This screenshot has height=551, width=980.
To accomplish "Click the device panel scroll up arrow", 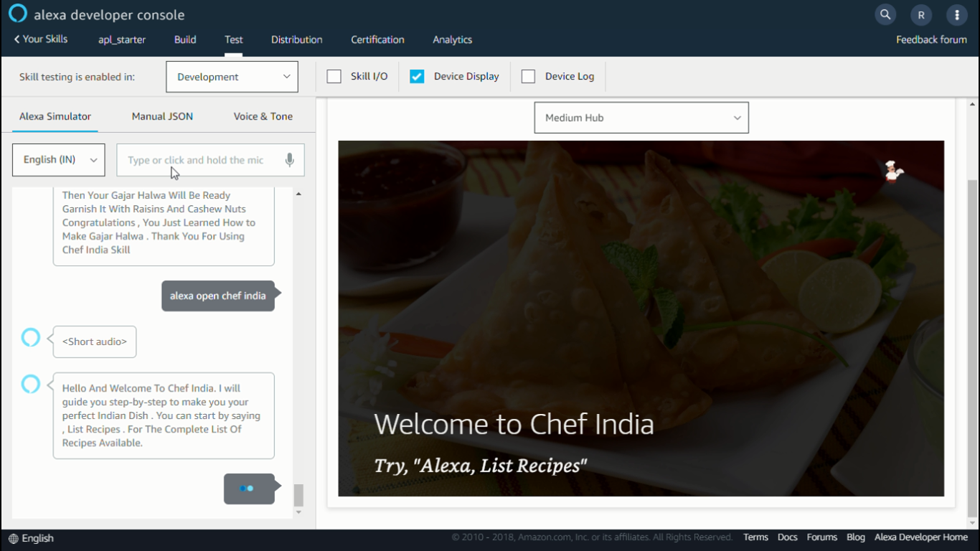I will (973, 105).
